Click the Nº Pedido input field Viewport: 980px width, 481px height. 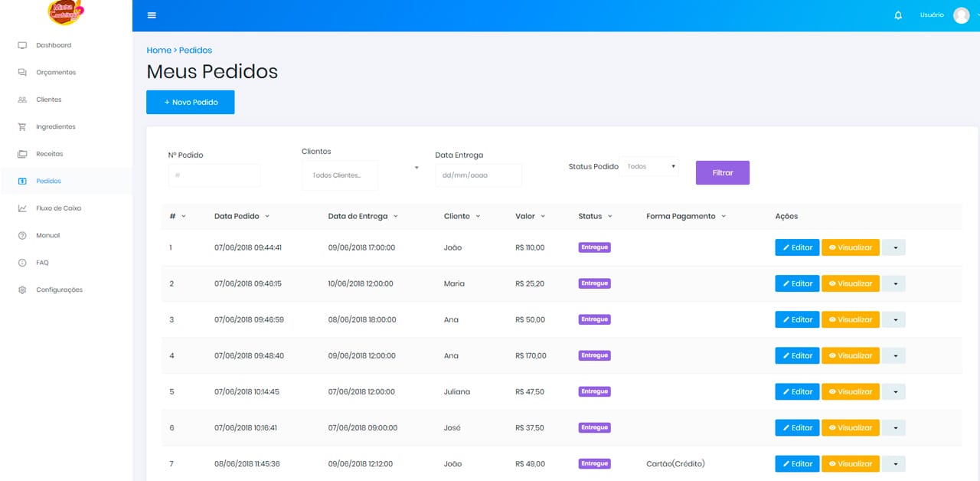tap(214, 175)
